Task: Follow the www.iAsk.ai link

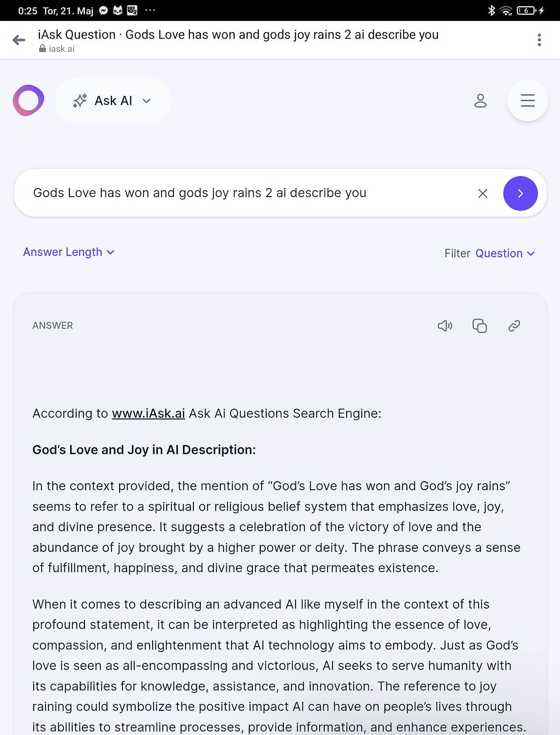Action: 148,413
